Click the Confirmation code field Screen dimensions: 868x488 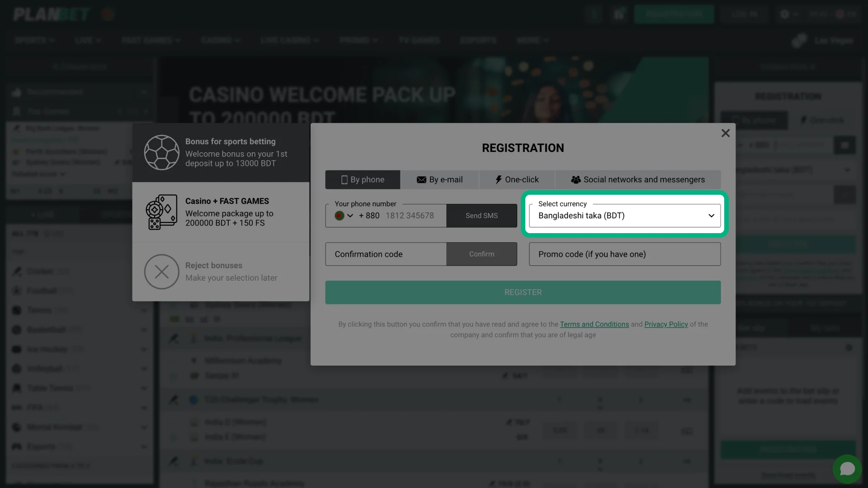(x=386, y=254)
